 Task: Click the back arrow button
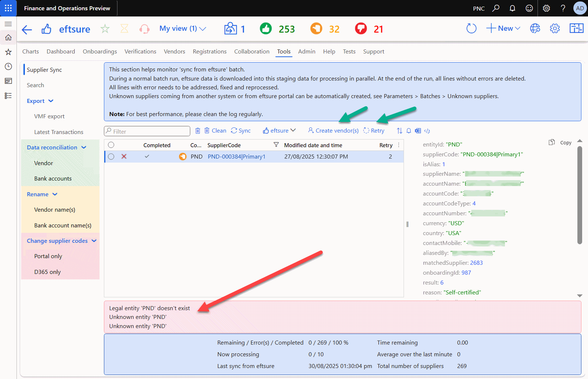click(x=27, y=29)
